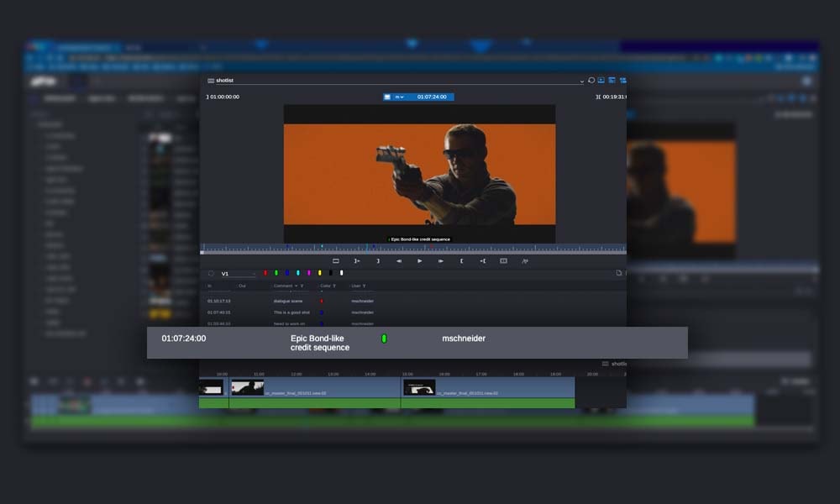The height and width of the screenshot is (504, 840).
Task: Click the first clip thumbnail in the timeline
Action: click(211, 388)
